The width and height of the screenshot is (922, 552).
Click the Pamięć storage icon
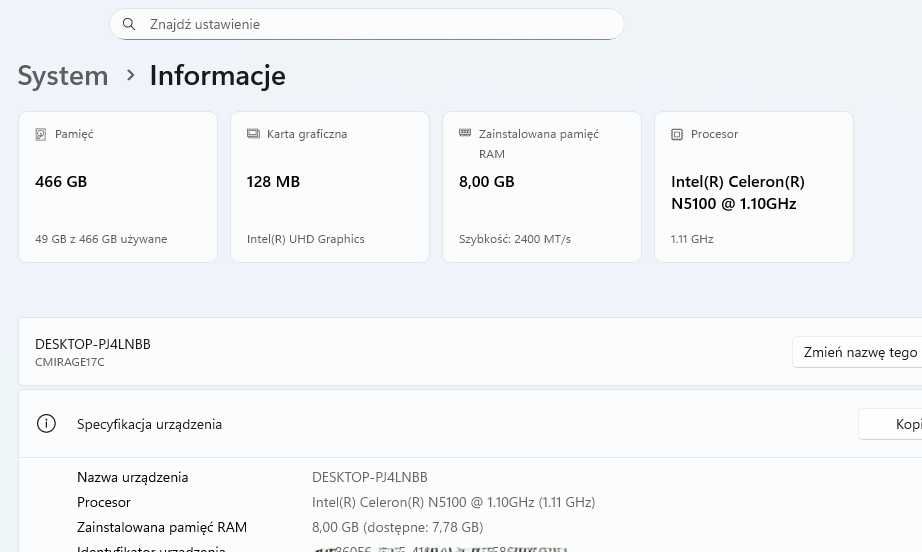tap(41, 134)
